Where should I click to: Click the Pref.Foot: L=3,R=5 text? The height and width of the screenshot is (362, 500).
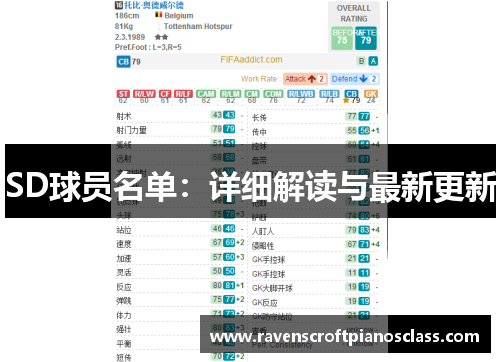(x=148, y=47)
